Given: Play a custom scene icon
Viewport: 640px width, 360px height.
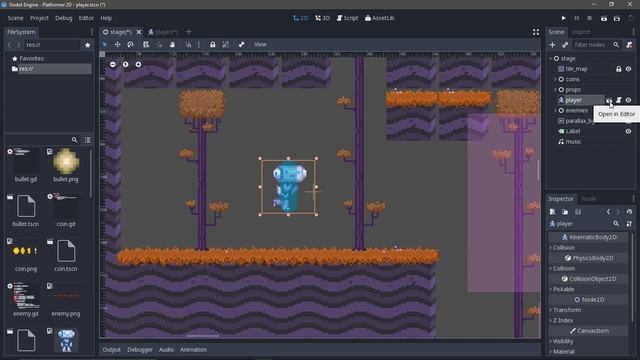Looking at the screenshot, I should pos(617,18).
